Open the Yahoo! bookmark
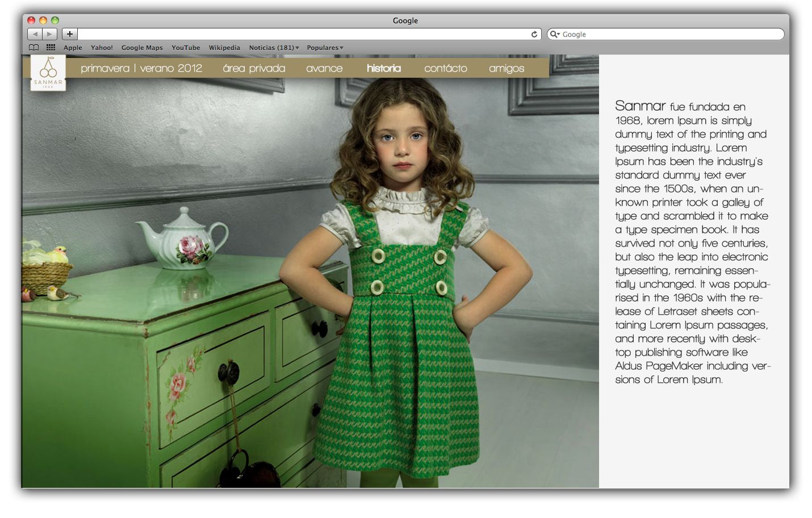The image size is (812, 518). coord(102,48)
